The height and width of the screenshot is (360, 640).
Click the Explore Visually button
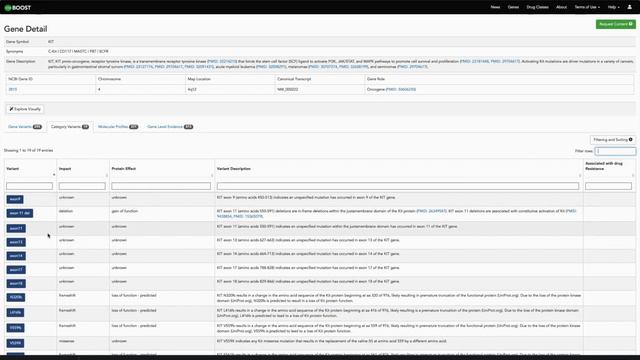pyautogui.click(x=25, y=109)
